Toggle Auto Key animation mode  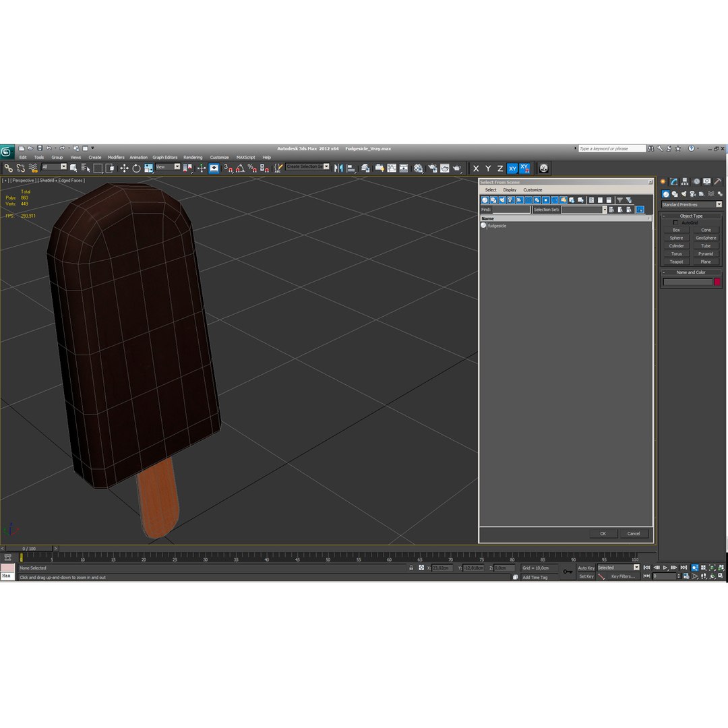[x=586, y=568]
